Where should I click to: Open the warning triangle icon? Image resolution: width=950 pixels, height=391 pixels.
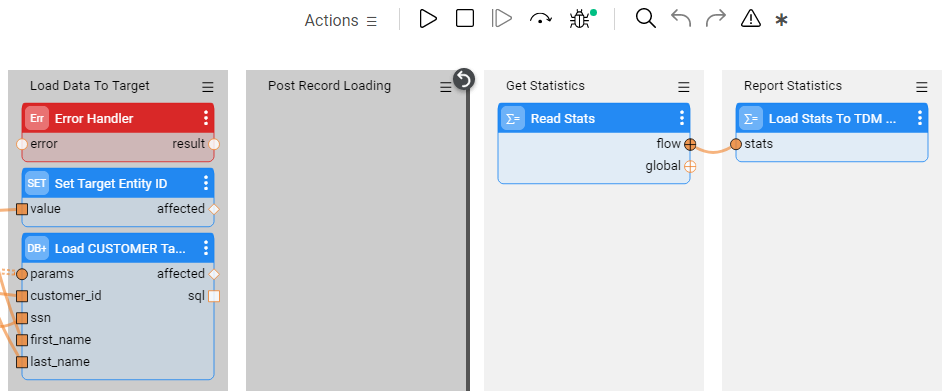751,19
